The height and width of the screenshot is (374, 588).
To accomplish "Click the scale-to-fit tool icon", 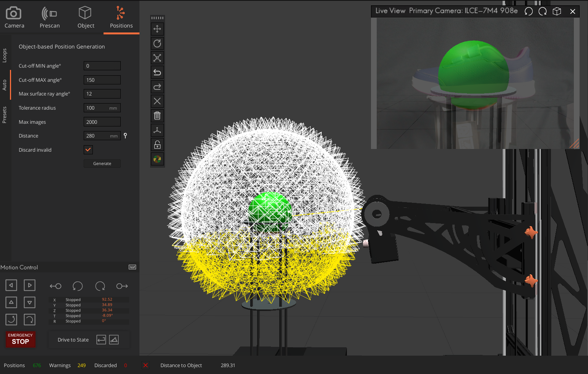I will click(x=157, y=58).
